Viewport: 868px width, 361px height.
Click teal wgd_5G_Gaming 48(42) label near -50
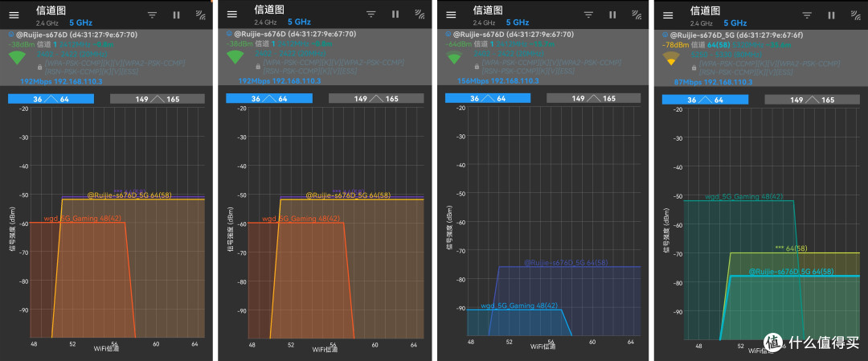point(744,196)
